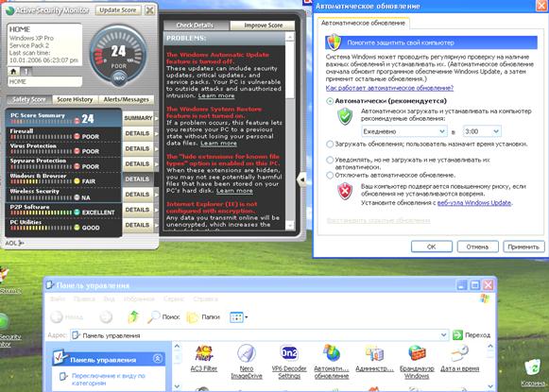Open Wireless Security DETAILS
The image size is (549, 392).
(138, 195)
